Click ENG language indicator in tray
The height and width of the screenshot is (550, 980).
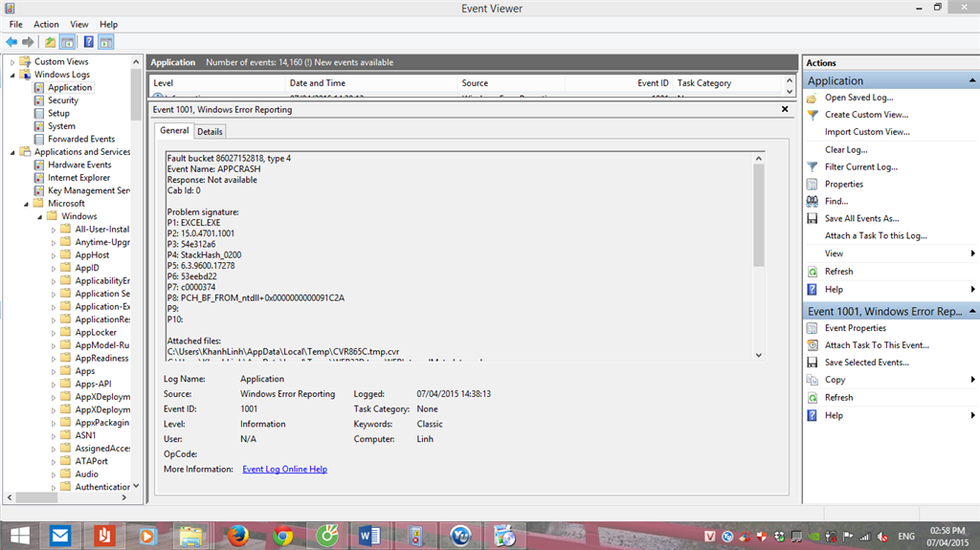906,537
